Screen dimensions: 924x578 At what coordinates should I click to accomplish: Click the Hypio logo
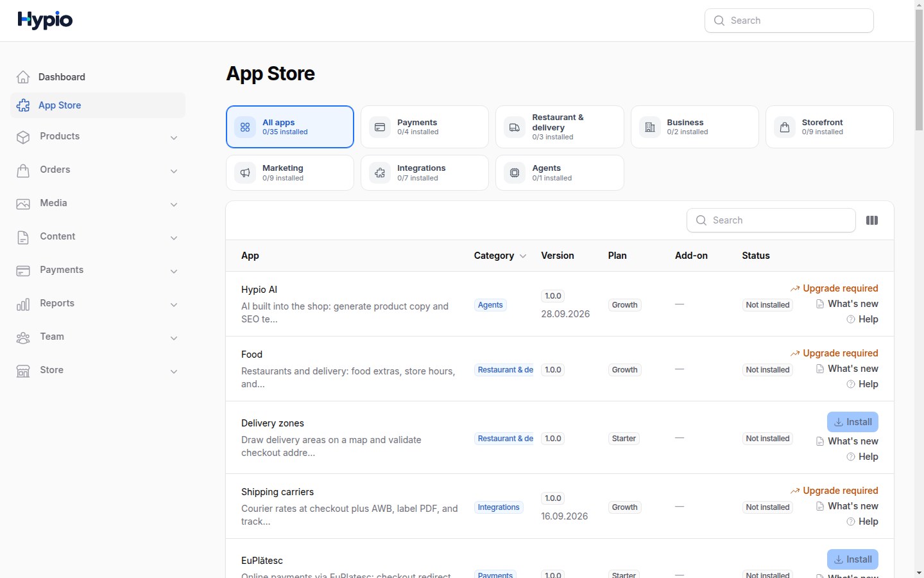[45, 21]
